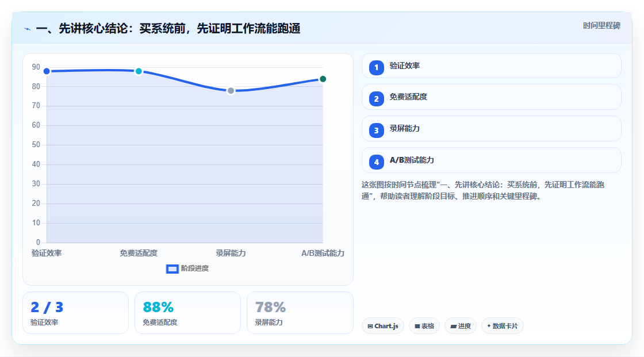Image resolution: width=644 pixels, height=357 pixels.
Task: Click the icon in the 表格 tag
Action: (x=417, y=326)
